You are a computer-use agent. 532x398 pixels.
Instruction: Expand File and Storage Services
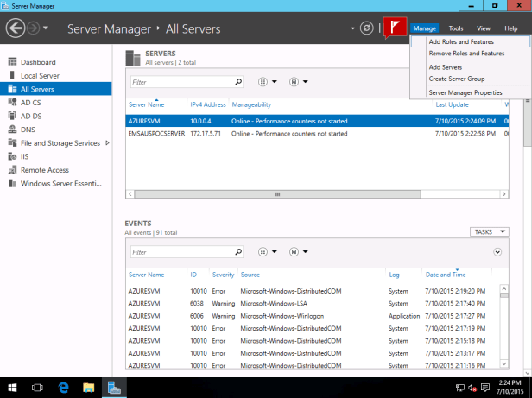[107, 142]
